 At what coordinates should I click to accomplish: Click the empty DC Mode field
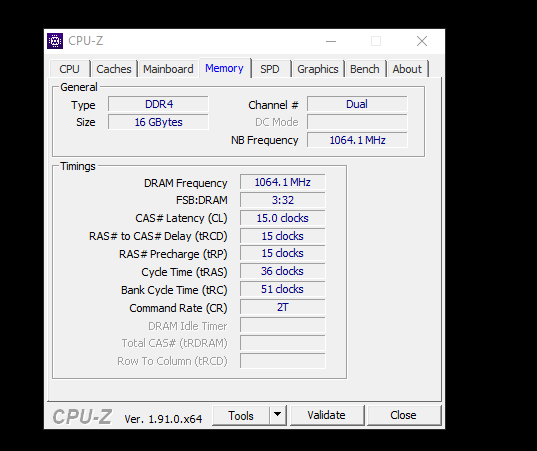click(x=357, y=122)
